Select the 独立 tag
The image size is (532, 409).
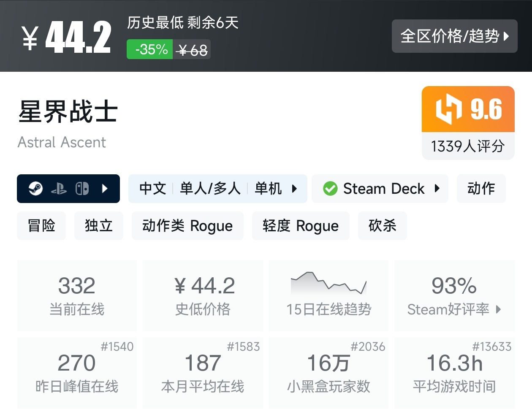[99, 226]
